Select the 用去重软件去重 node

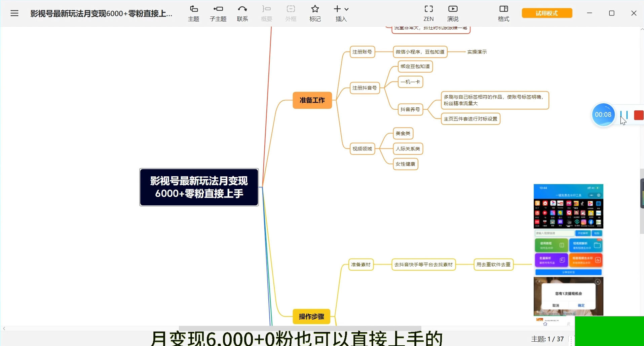click(493, 265)
